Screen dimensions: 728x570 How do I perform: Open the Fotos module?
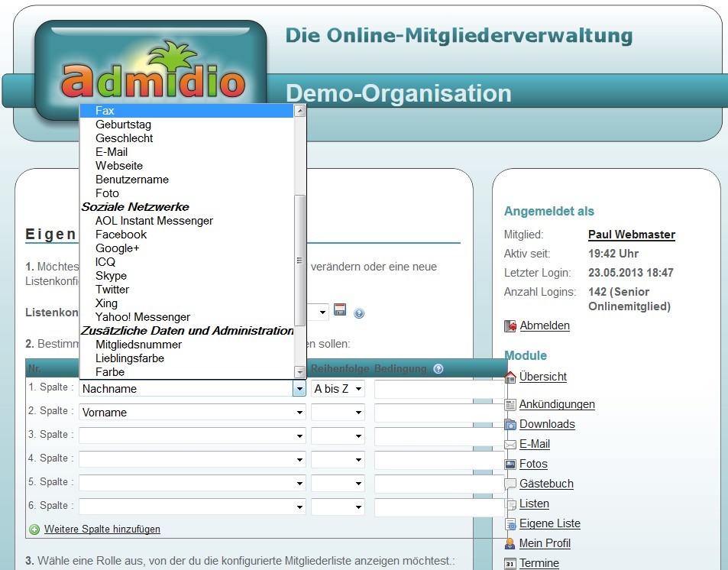pos(533,464)
